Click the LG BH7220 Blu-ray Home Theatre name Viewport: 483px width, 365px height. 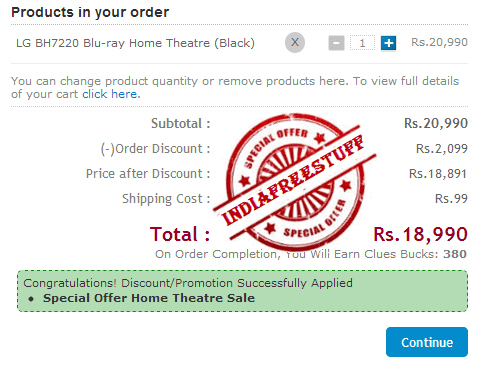pyautogui.click(x=135, y=43)
